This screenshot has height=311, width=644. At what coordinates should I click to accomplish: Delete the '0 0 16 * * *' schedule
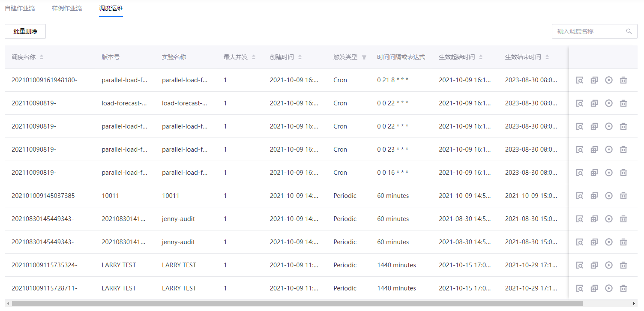(623, 173)
